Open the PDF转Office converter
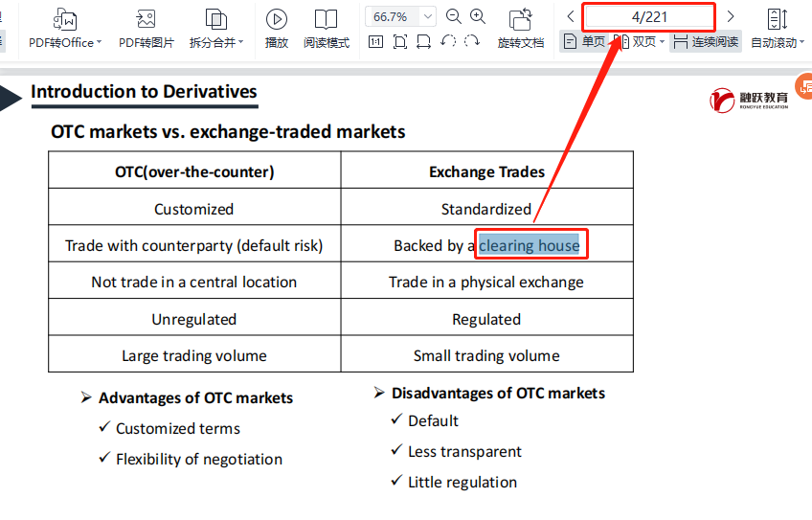Screen dimensions: 812x520 click(x=64, y=28)
